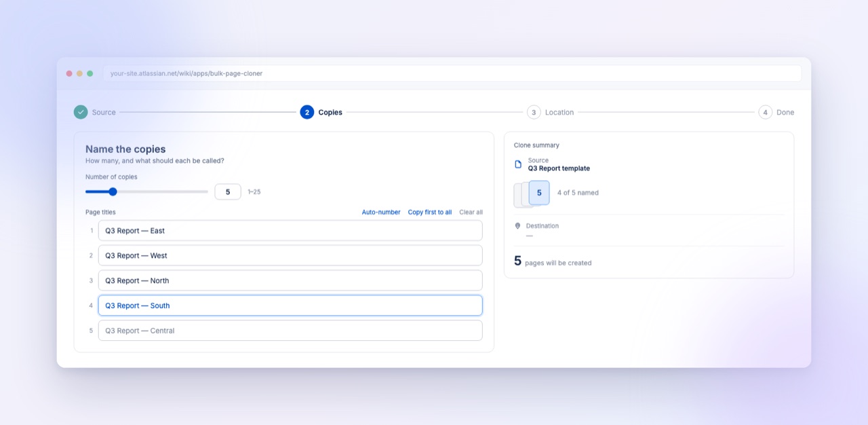
Task: Click the Q3 Report — West title field
Action: tap(290, 255)
